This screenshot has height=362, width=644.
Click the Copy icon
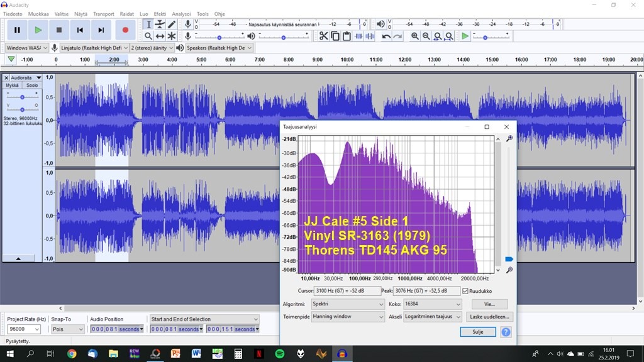click(335, 36)
